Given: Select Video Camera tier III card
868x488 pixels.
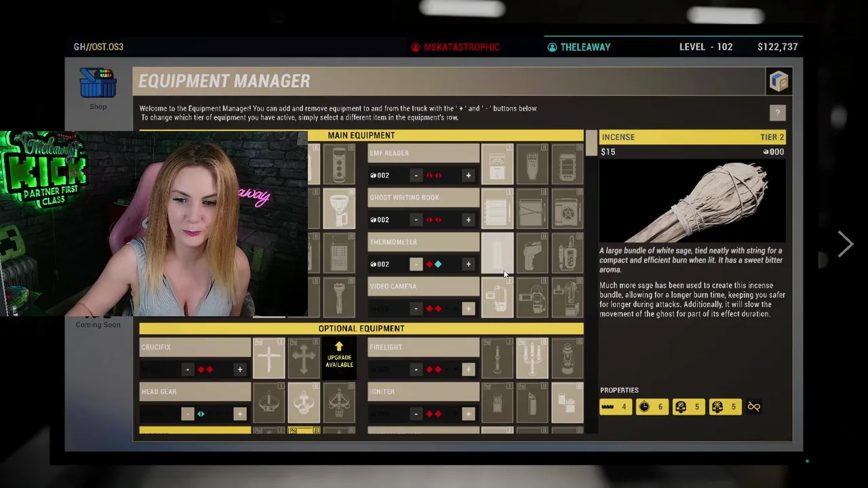Looking at the screenshot, I should click(x=568, y=297).
